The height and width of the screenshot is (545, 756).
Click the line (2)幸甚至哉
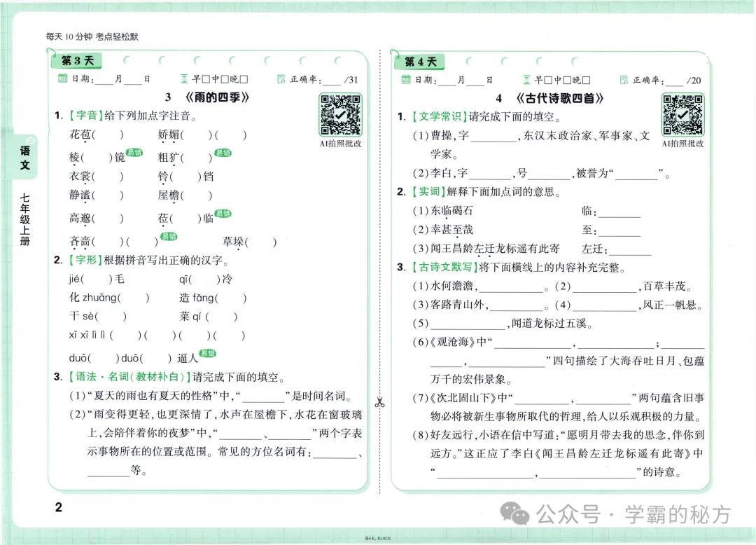pos(442,230)
